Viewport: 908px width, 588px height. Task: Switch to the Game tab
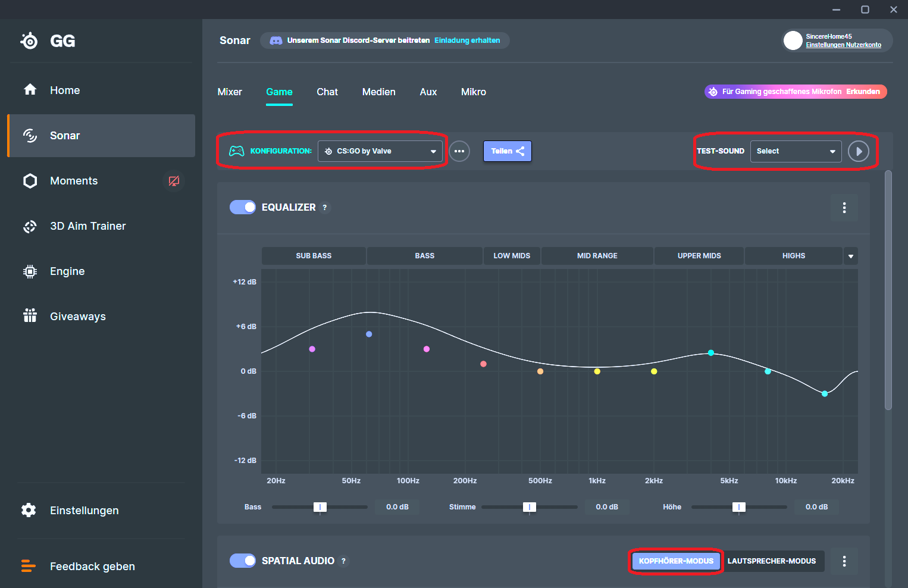tap(279, 92)
